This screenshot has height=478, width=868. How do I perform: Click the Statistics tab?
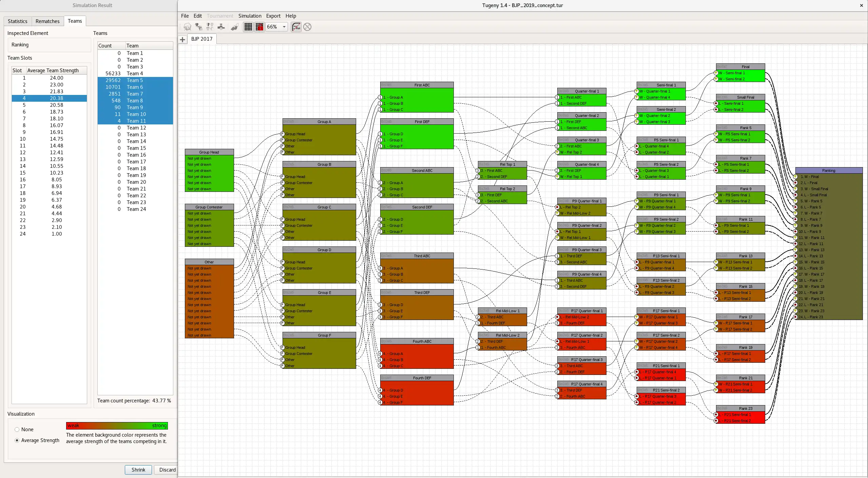[x=17, y=21]
